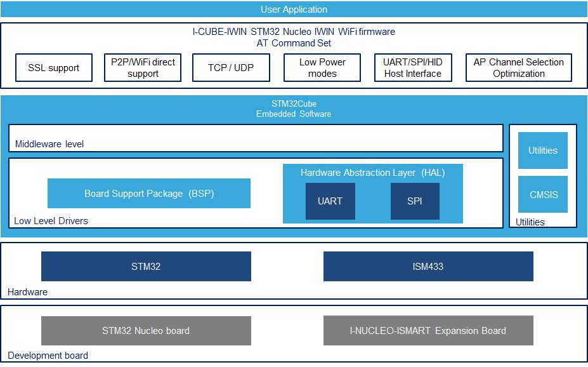Click the STM32Cube Embedded Software heading
The width and height of the screenshot is (588, 367).
pos(294,109)
